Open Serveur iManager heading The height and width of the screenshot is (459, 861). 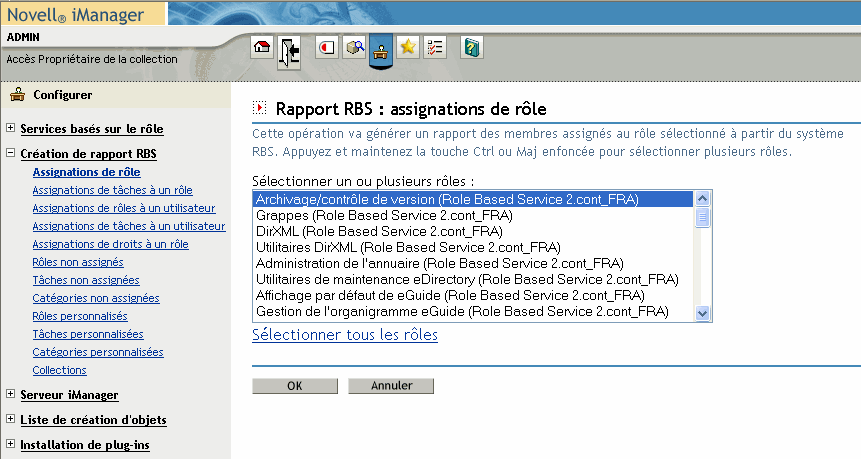pos(69,395)
